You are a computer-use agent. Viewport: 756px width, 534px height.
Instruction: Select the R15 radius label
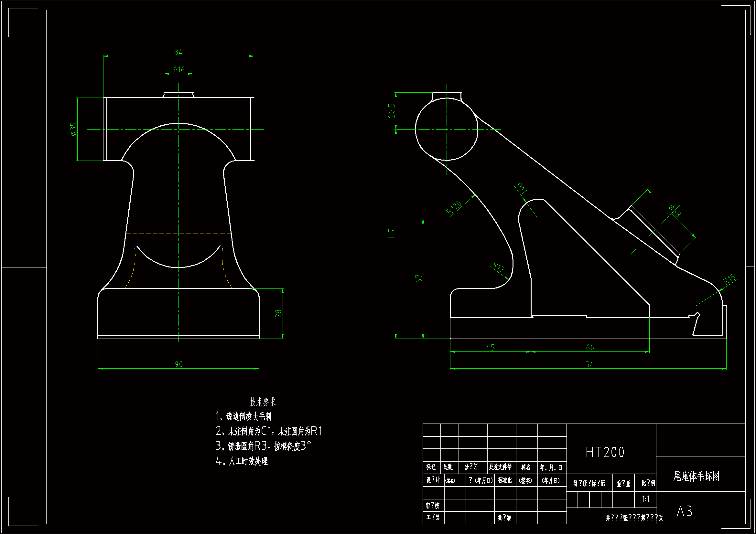click(x=729, y=279)
